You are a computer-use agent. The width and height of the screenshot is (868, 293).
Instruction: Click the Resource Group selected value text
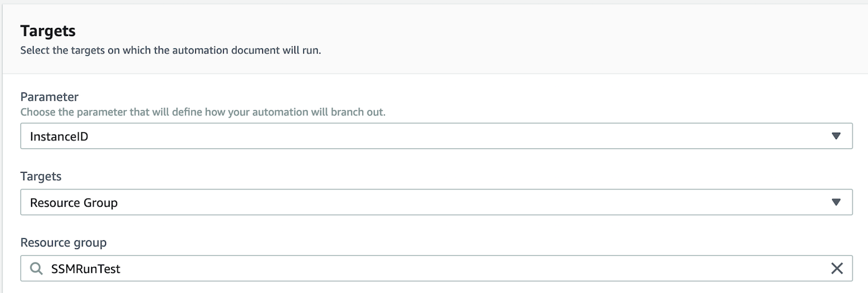click(x=74, y=202)
